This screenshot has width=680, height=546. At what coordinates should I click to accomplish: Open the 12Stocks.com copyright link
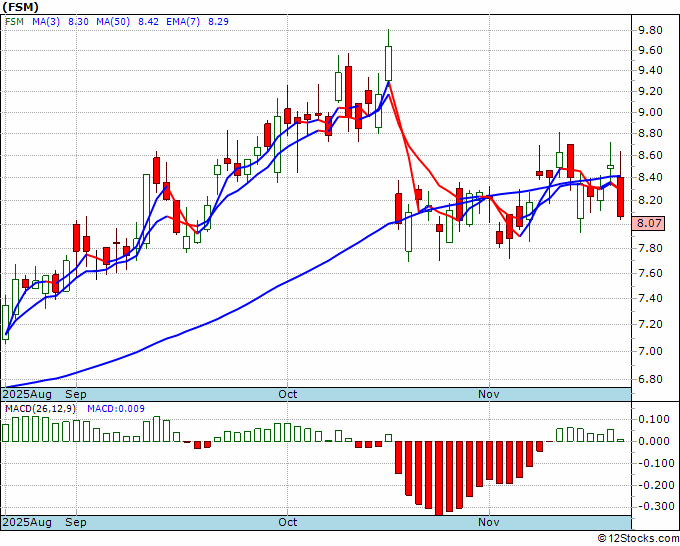(638, 539)
